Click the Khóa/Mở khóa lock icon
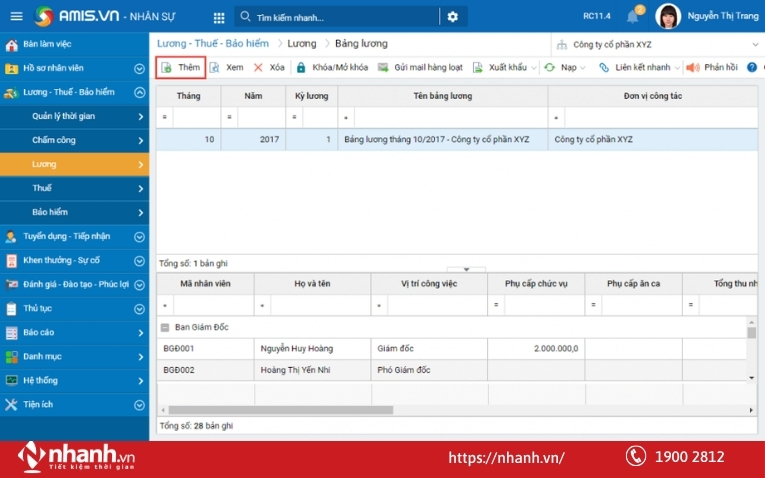 point(301,67)
